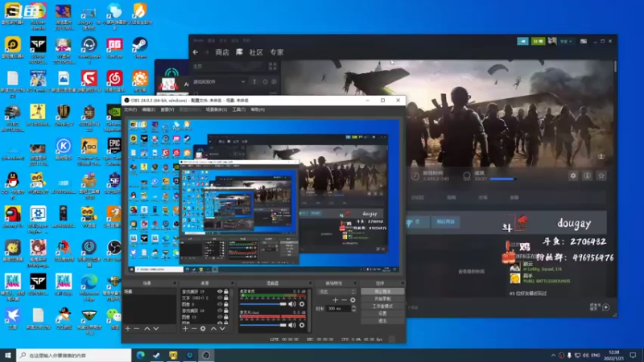Add a new scene in OBS Scenes panel
Viewport: 644px width, 362px height.
(128, 328)
